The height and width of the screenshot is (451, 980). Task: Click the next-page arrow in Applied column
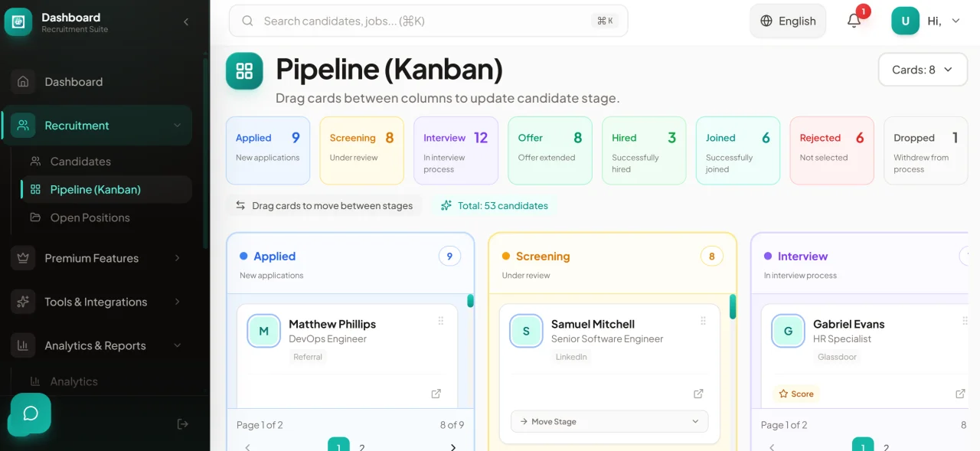pyautogui.click(x=452, y=447)
